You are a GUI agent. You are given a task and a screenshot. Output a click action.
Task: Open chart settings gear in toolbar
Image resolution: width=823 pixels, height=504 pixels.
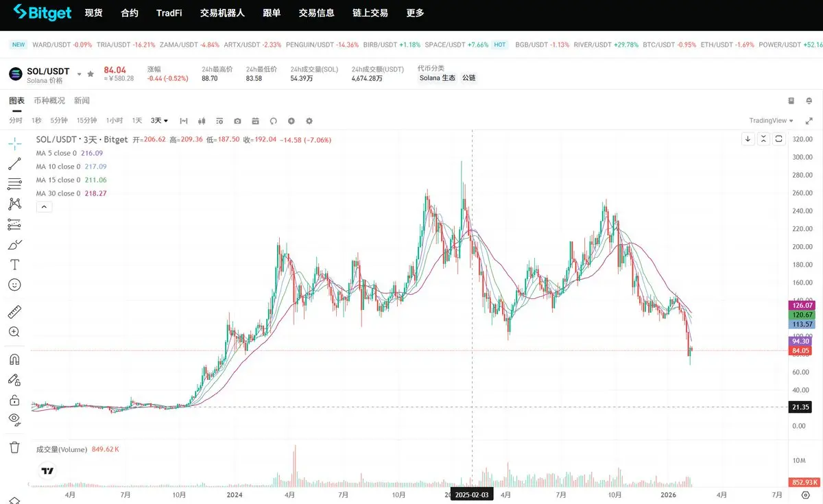click(x=309, y=121)
